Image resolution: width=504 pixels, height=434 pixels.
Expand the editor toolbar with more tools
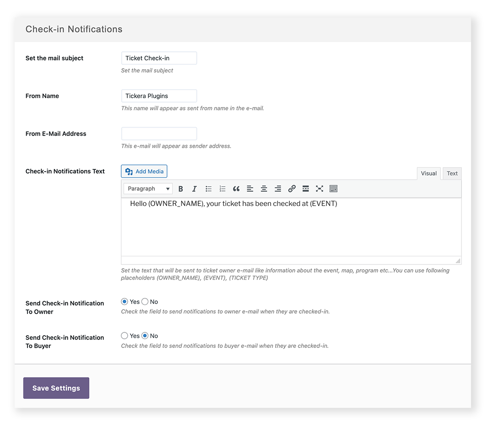[x=333, y=189]
